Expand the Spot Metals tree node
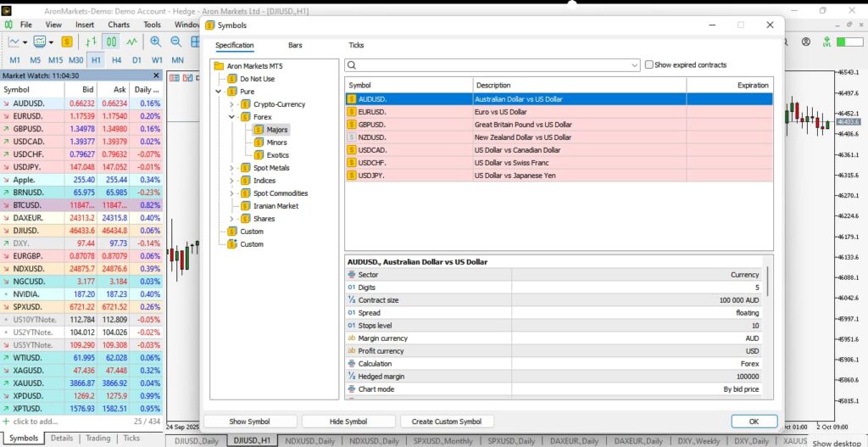 point(232,168)
